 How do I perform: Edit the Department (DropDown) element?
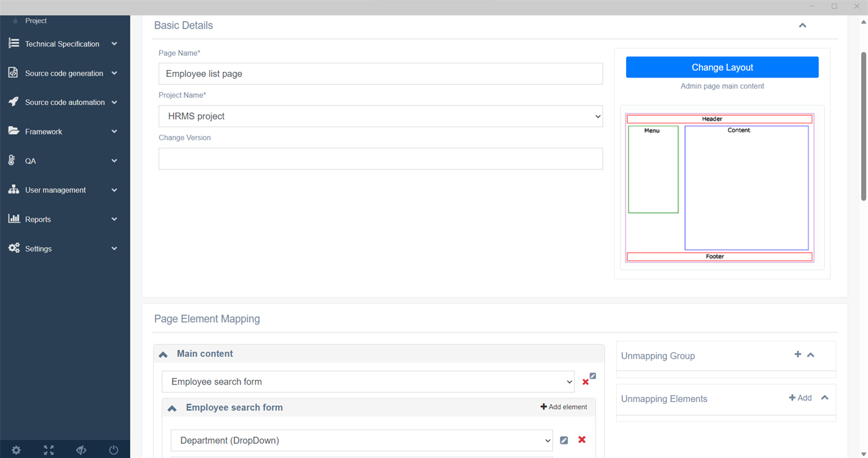[x=564, y=441]
